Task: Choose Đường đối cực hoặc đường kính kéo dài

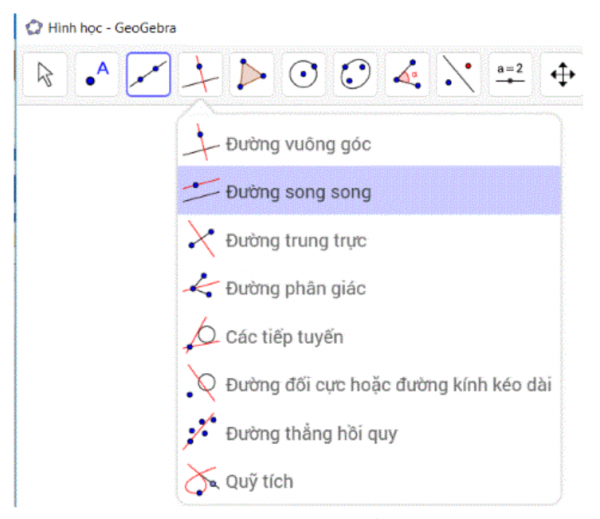Action: tap(369, 384)
